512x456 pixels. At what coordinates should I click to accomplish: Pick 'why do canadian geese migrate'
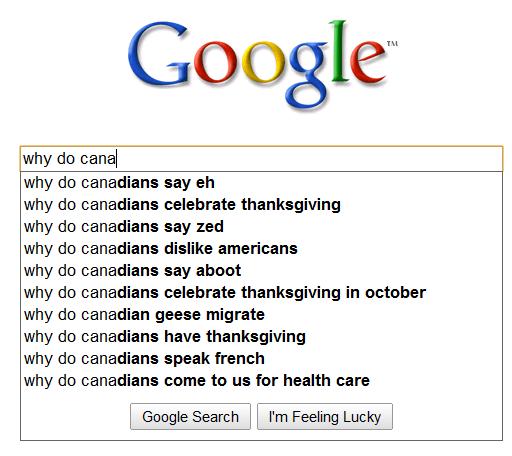tap(261, 315)
